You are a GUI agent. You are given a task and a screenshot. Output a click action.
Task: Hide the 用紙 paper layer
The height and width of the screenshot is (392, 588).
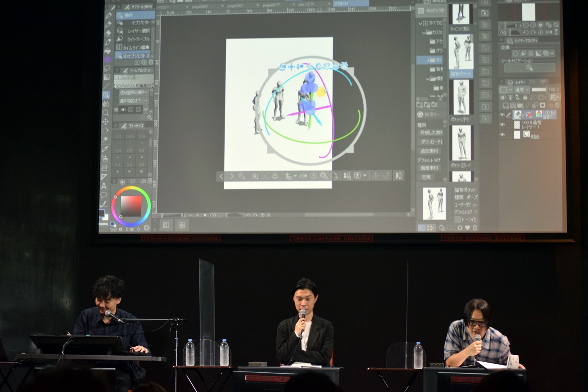(x=502, y=135)
